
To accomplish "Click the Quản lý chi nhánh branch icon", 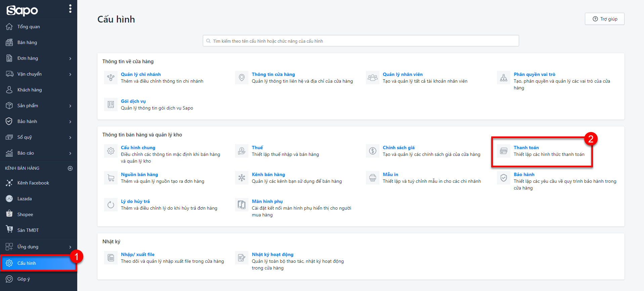I will pos(111,78).
